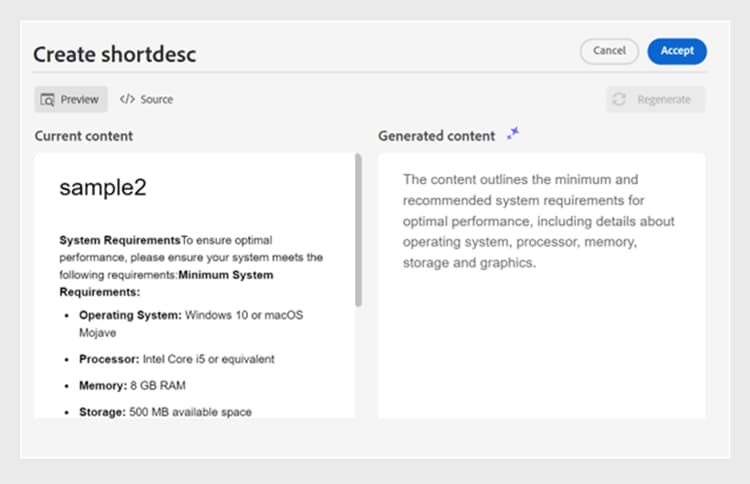Accept the generated short description

676,51
